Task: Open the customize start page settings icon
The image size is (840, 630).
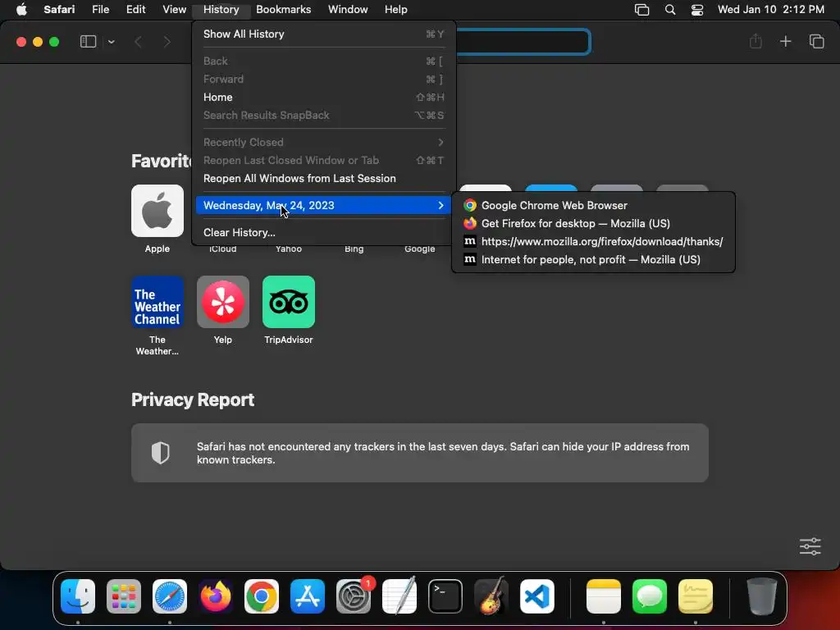Action: (810, 546)
